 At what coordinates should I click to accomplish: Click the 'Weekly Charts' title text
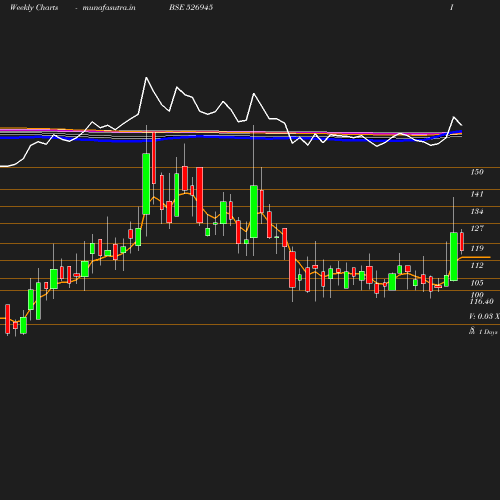point(34,7)
